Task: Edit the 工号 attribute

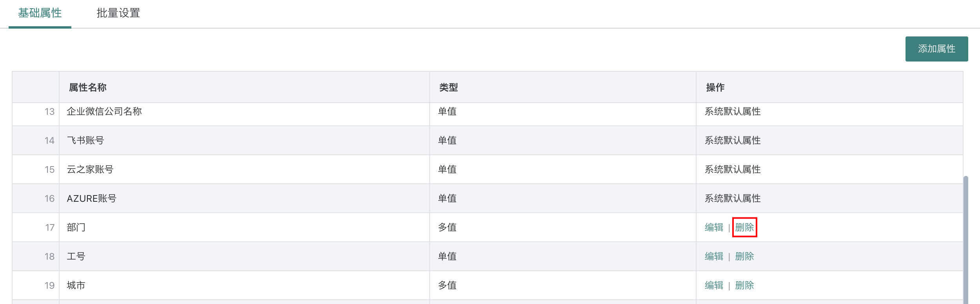Action: [x=713, y=257]
